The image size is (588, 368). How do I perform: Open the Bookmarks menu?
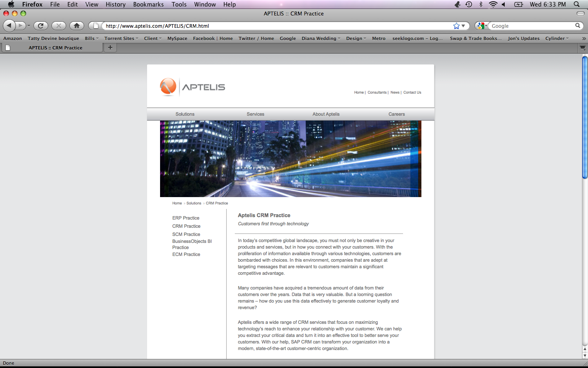coord(148,4)
